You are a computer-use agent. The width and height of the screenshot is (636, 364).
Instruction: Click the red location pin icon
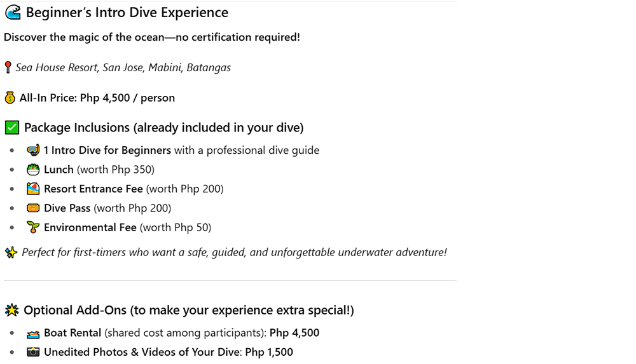(8, 67)
